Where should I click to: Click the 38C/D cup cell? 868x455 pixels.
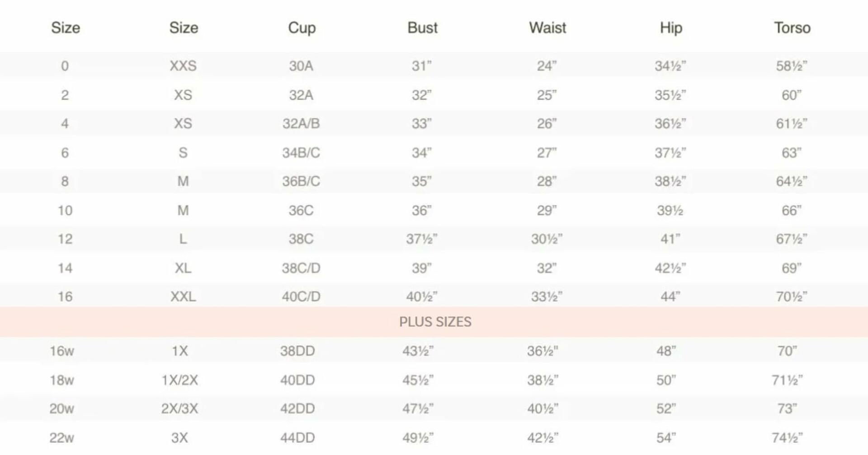point(301,268)
